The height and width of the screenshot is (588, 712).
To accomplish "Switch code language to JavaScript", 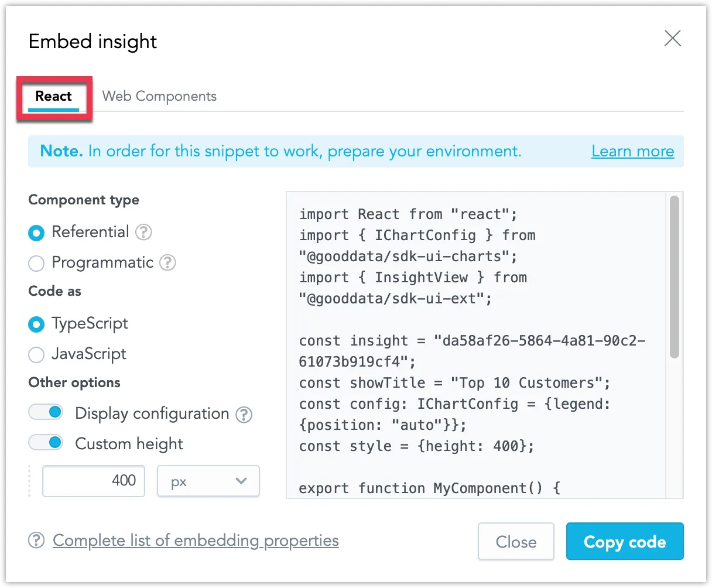I will point(36,354).
